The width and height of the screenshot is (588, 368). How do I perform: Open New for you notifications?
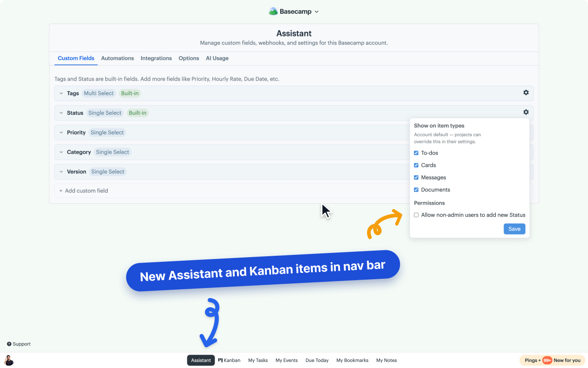pyautogui.click(x=567, y=360)
